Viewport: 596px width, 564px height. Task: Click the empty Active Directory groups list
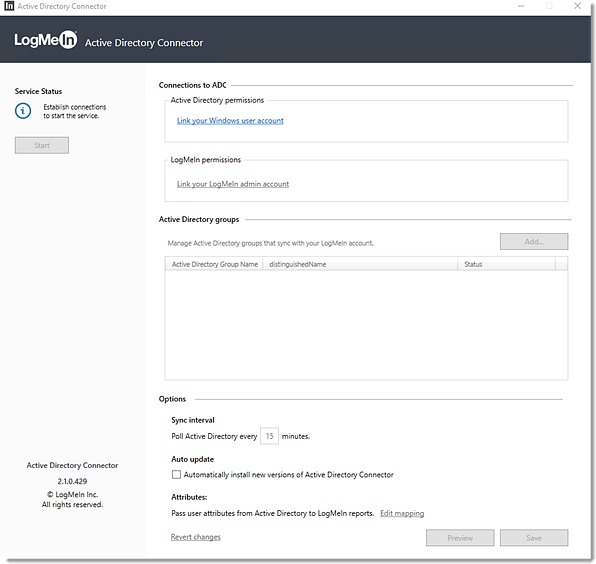coord(366,325)
